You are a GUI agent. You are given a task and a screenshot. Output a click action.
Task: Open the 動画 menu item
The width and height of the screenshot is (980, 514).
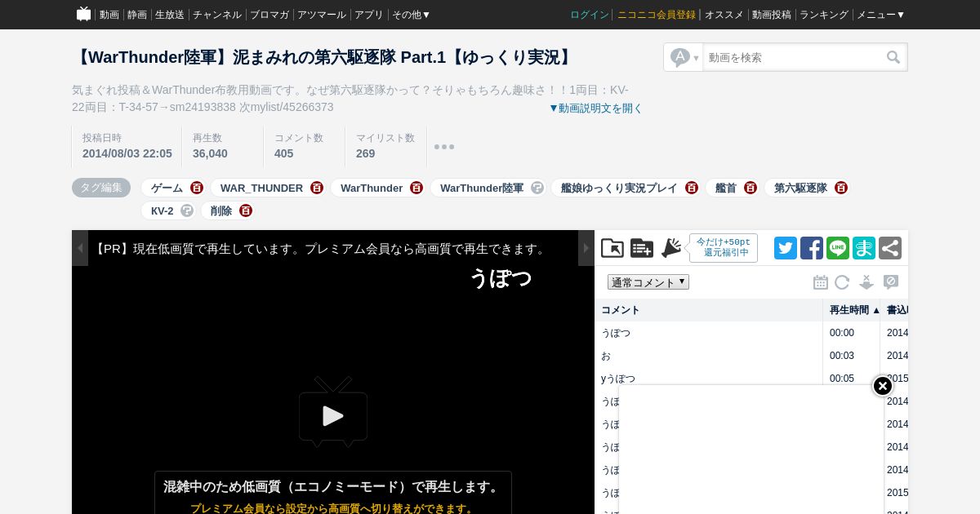point(109,15)
